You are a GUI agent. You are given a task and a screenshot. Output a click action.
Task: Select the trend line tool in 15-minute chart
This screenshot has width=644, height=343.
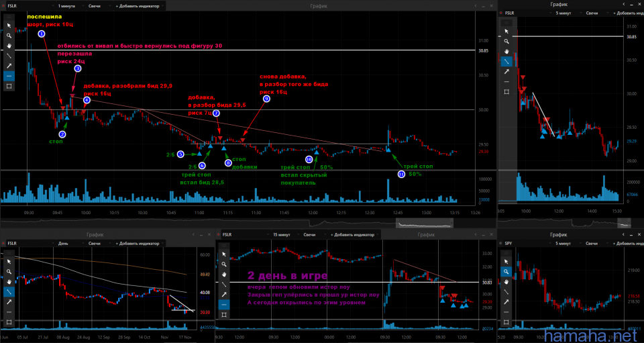[x=224, y=284]
